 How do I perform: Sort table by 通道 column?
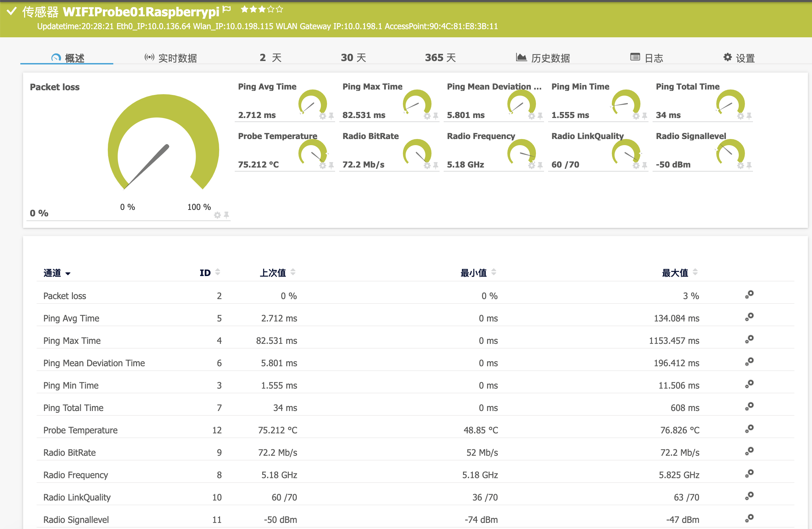coord(57,273)
